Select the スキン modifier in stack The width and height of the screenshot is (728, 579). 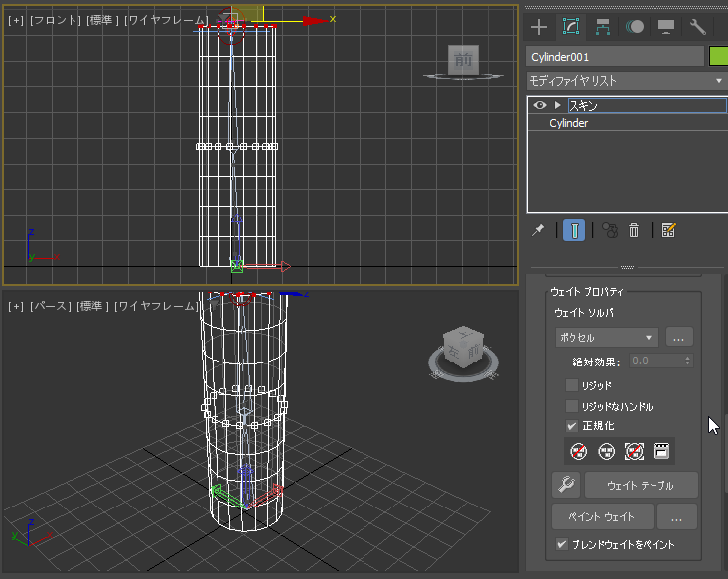coord(648,106)
